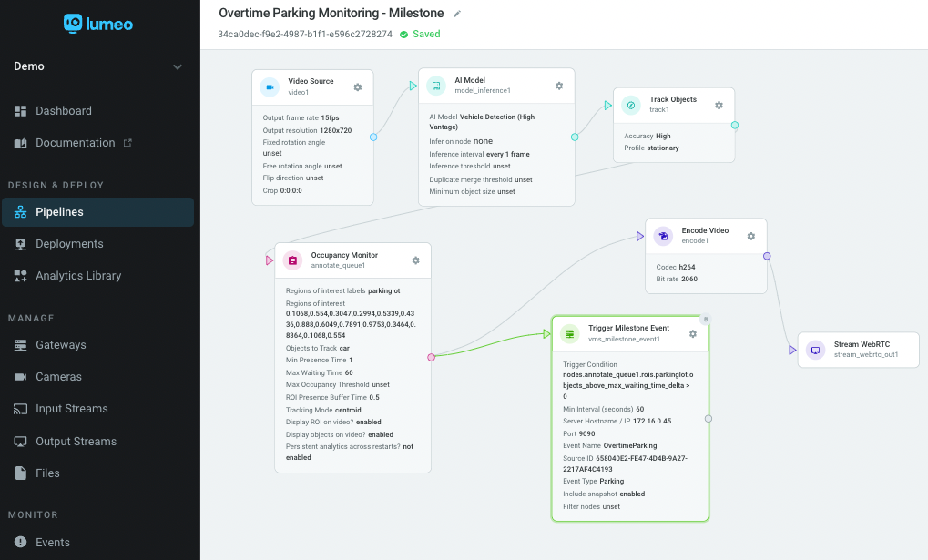Click the Occupancy Monitor pink output port

[x=431, y=357]
